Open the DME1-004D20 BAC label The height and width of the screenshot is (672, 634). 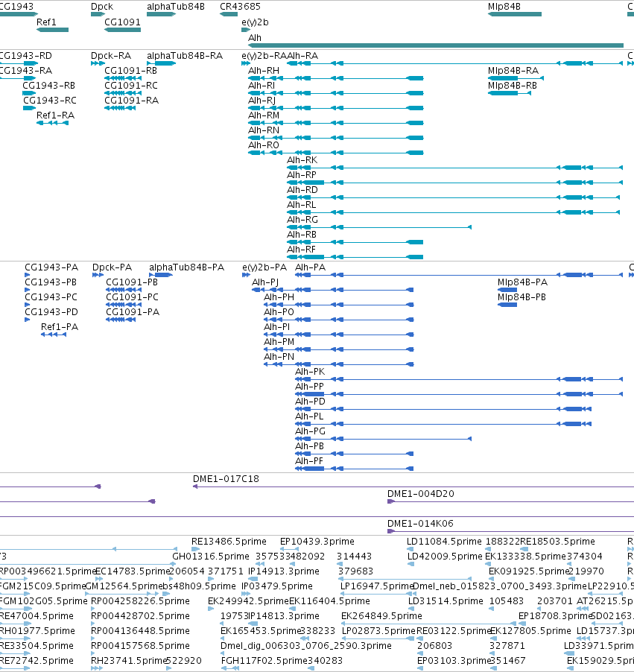pyautogui.click(x=421, y=494)
